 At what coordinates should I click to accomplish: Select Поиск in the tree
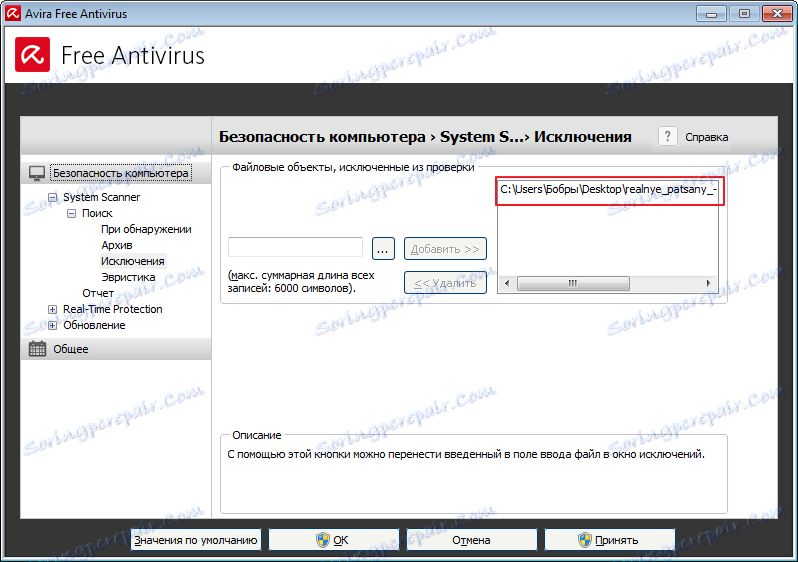pos(97,213)
